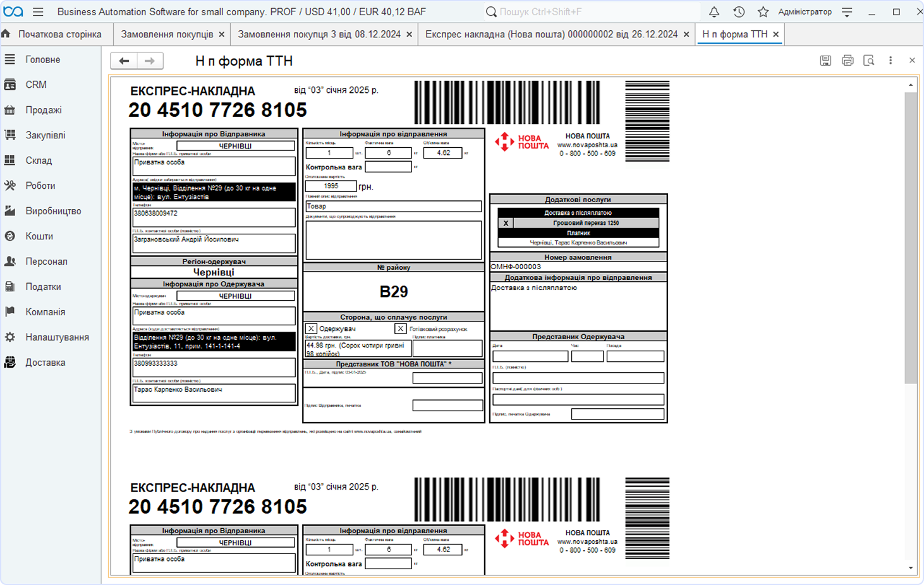This screenshot has height=585, width=924.
Task: Select order number ОМНФ-000003
Action: tap(578, 267)
